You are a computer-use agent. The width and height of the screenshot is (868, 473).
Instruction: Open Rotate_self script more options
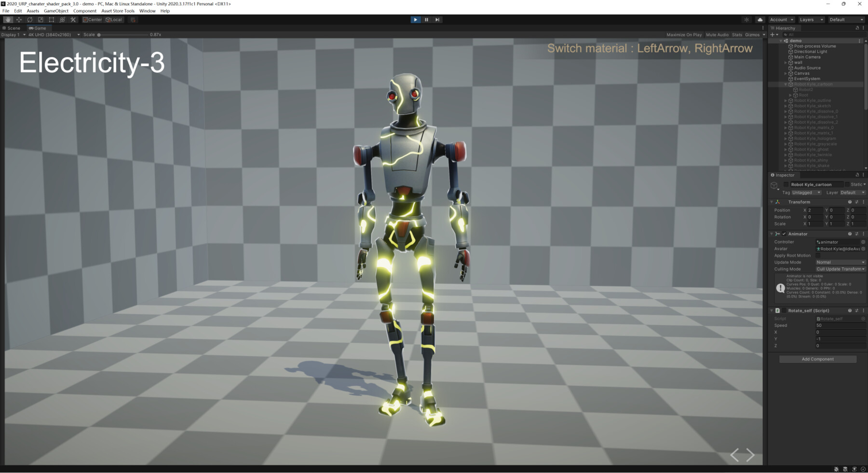click(863, 310)
